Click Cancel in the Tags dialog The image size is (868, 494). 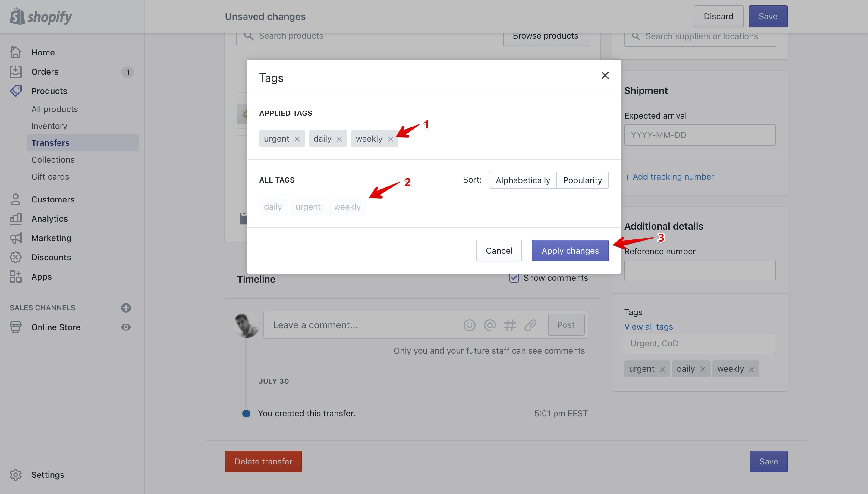coord(499,251)
